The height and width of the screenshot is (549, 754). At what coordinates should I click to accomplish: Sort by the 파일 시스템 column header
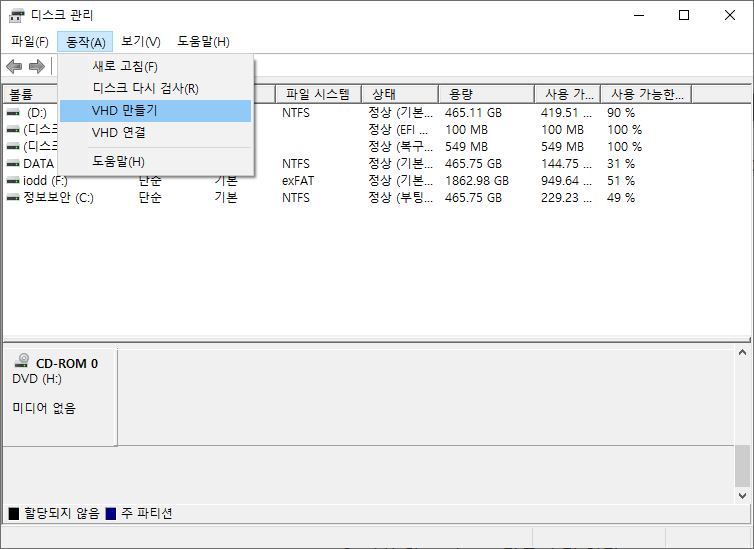[x=318, y=94]
